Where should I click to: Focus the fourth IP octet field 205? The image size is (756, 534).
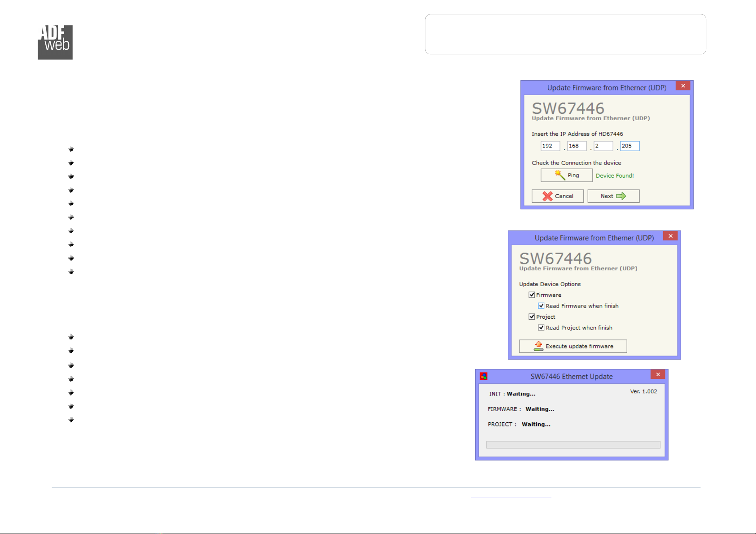[629, 146]
